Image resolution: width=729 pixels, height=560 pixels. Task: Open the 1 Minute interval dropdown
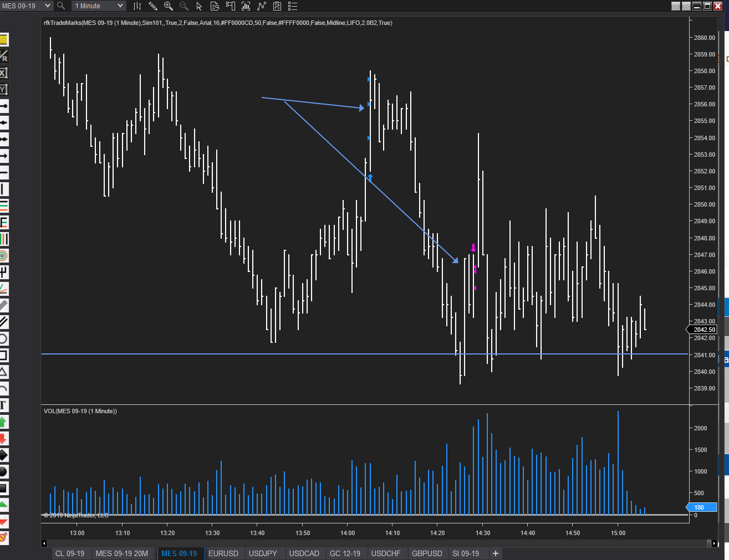pos(99,6)
